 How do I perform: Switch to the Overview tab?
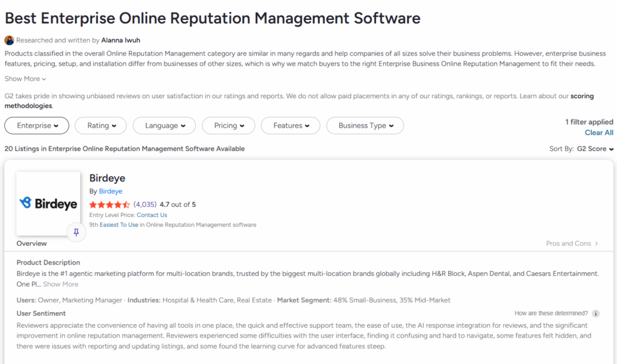(x=31, y=243)
